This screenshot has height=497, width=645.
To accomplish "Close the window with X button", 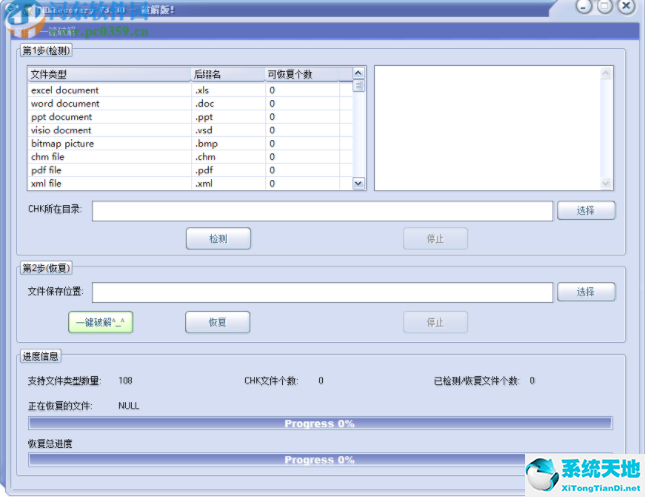I will 626,6.
